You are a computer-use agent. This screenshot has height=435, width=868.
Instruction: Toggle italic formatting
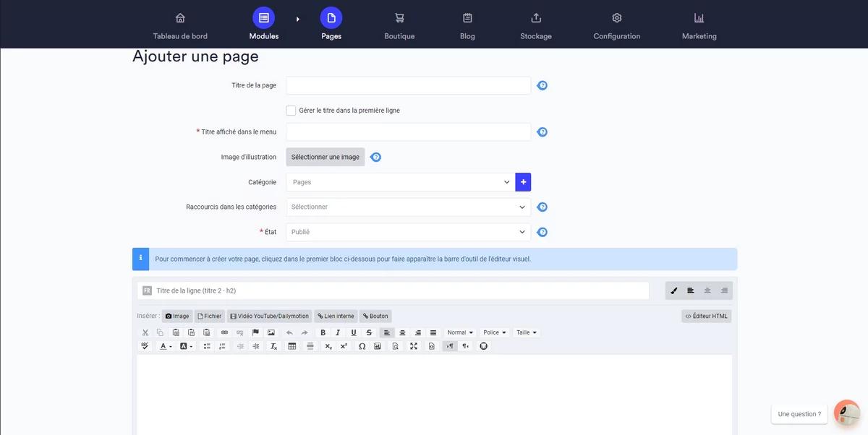tap(338, 332)
